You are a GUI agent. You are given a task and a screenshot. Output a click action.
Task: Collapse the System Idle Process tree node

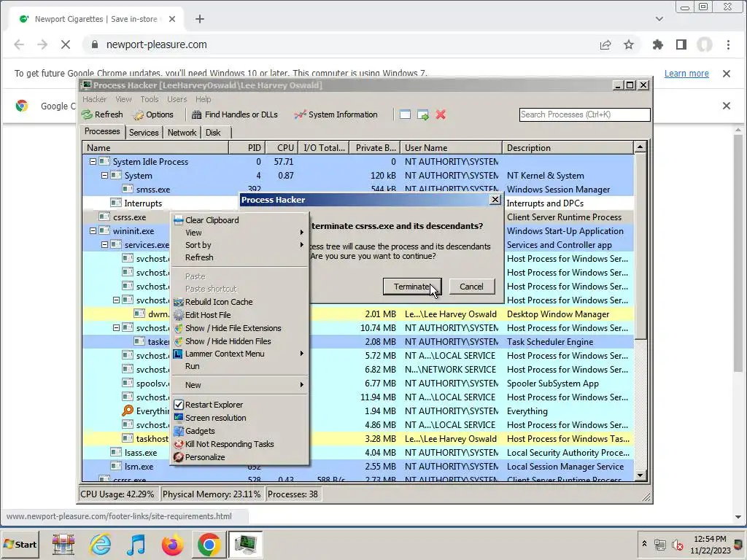tap(93, 161)
